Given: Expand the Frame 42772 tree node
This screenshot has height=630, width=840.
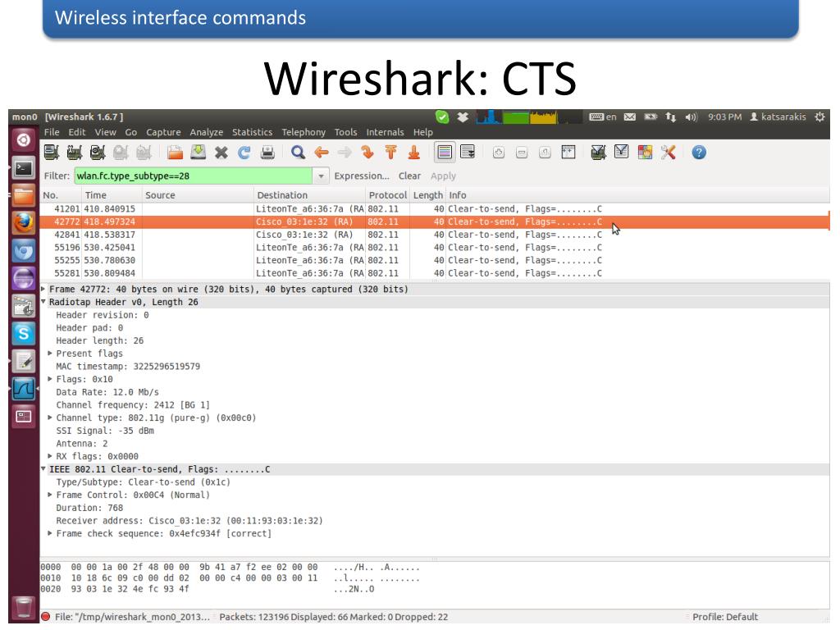Looking at the screenshot, I should (x=43, y=289).
